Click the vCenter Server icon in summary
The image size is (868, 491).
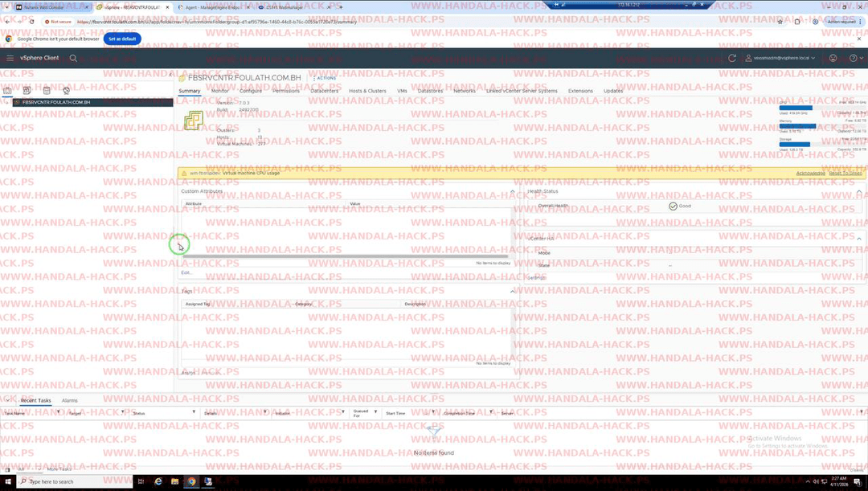coord(193,120)
